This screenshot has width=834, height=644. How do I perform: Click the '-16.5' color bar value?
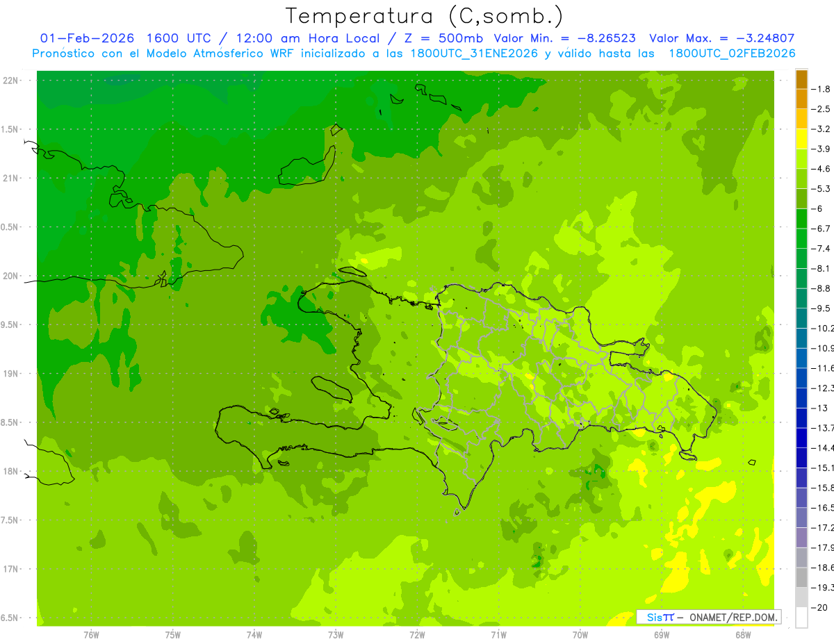click(823, 508)
